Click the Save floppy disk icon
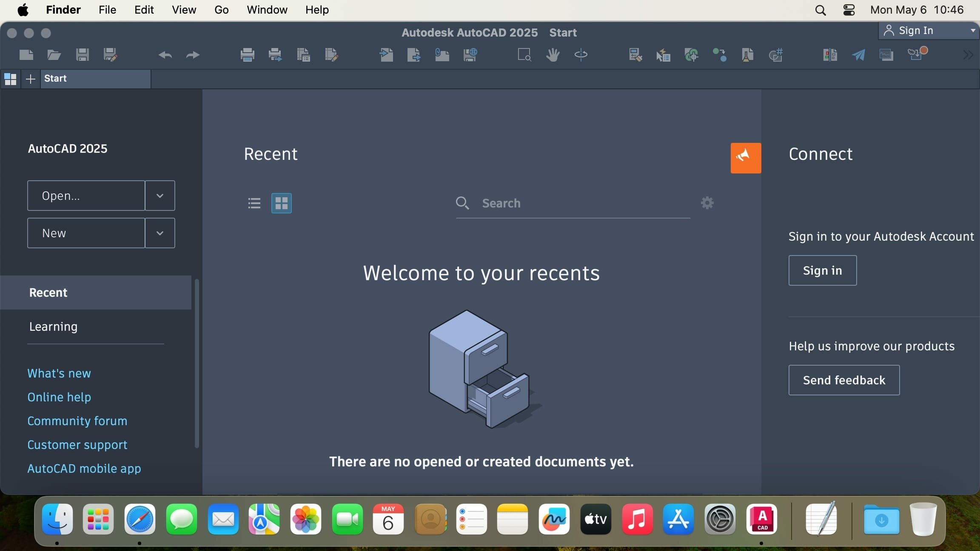 (82, 55)
